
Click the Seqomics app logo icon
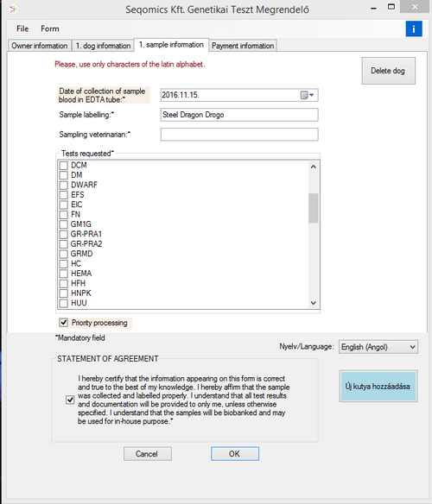[13, 9]
